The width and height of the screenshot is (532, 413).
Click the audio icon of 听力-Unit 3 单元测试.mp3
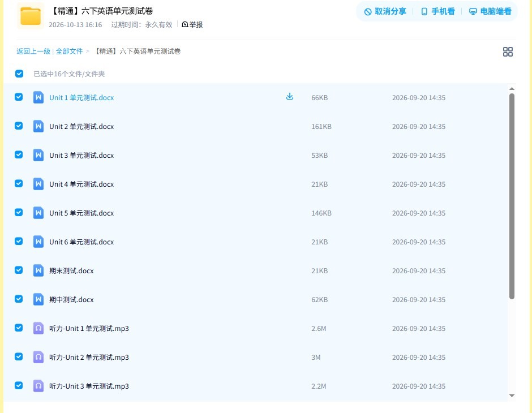click(x=38, y=386)
